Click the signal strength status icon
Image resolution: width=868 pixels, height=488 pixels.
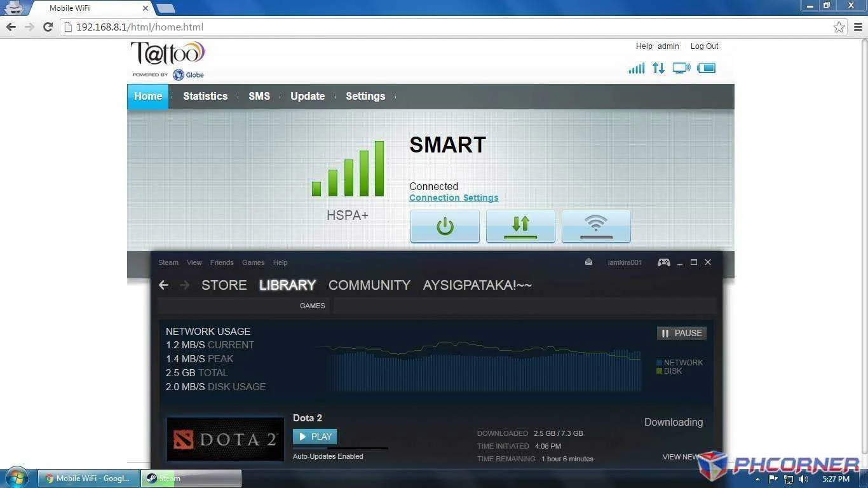(636, 68)
